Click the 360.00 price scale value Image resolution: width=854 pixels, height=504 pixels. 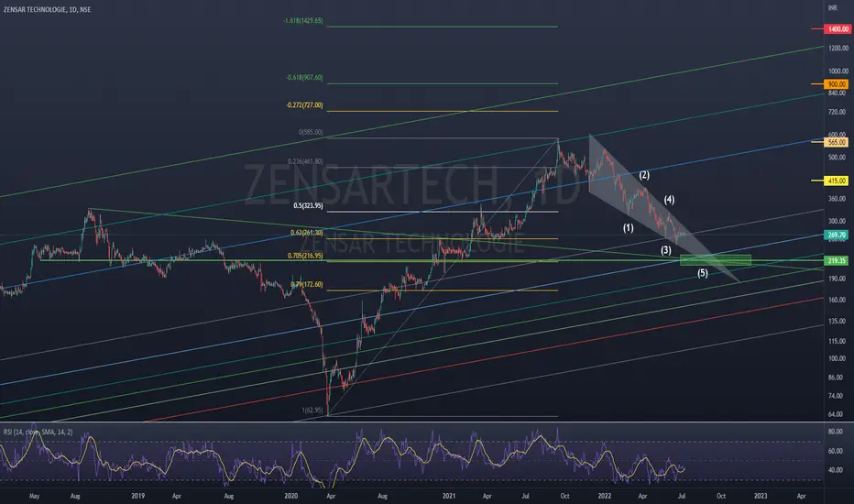tap(838, 199)
